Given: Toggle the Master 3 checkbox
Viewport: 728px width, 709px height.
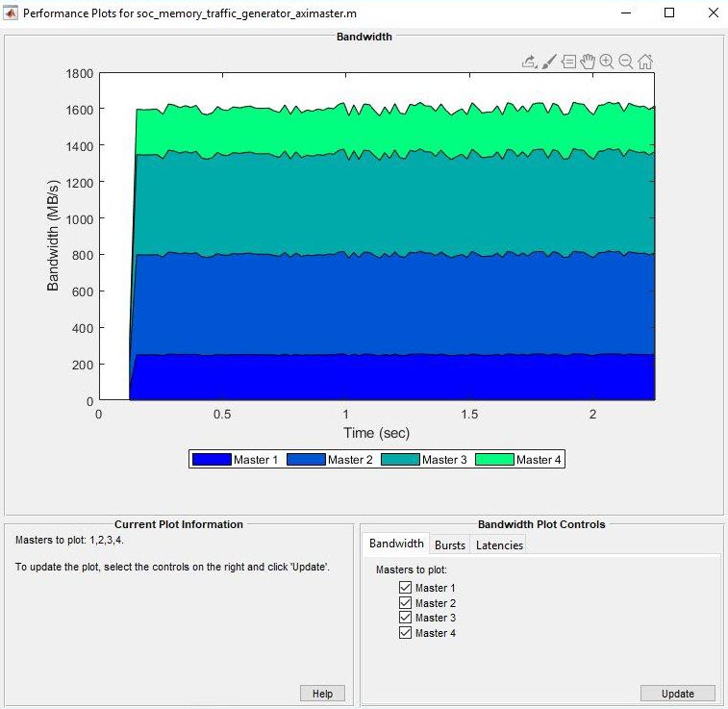Looking at the screenshot, I should tap(405, 617).
